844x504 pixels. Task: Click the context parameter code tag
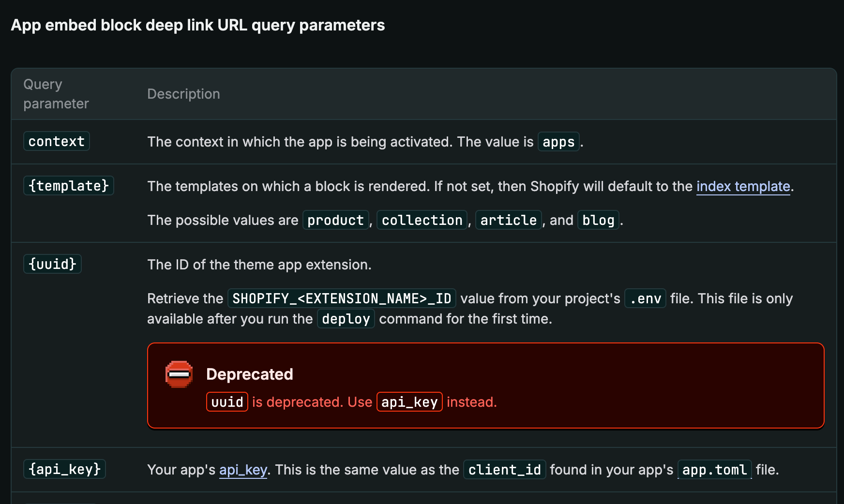tap(57, 141)
